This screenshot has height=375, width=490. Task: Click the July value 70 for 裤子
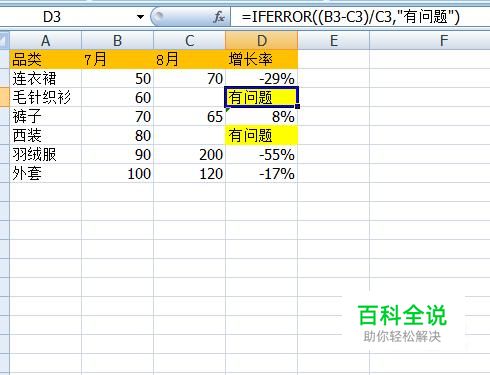pos(117,116)
